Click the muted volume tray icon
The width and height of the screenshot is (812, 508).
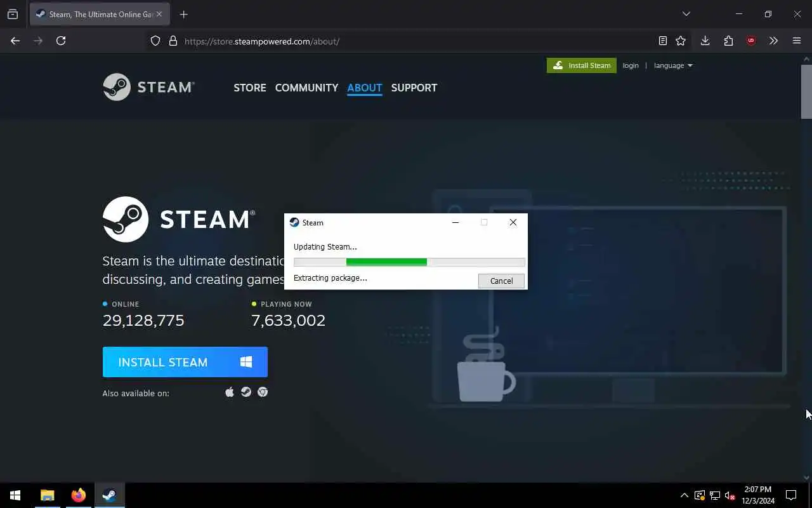tap(730, 495)
